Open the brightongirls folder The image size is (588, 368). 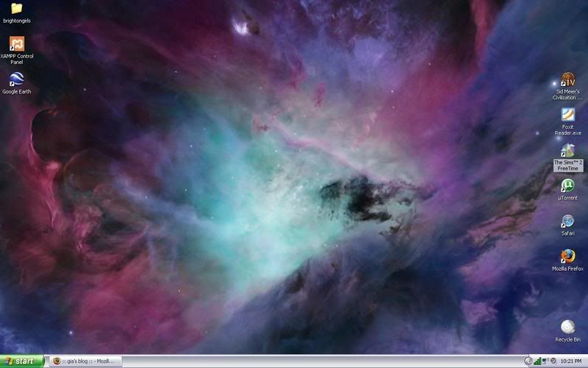tap(16, 9)
